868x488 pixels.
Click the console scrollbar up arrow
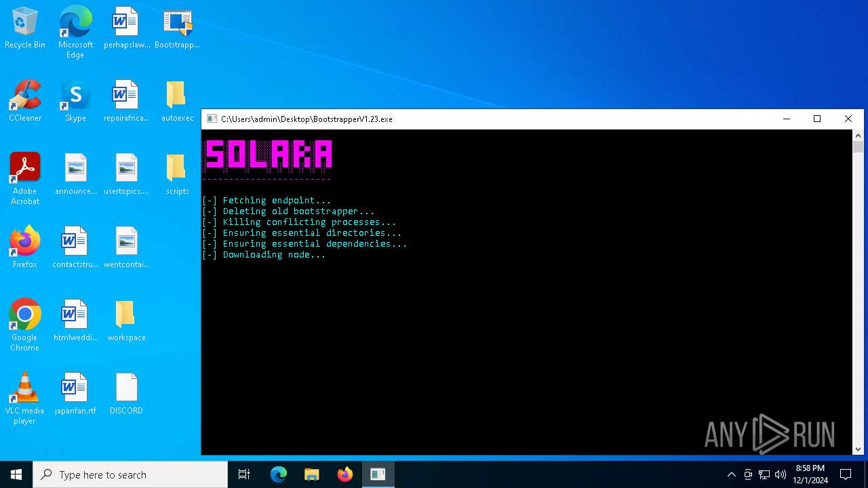point(858,135)
